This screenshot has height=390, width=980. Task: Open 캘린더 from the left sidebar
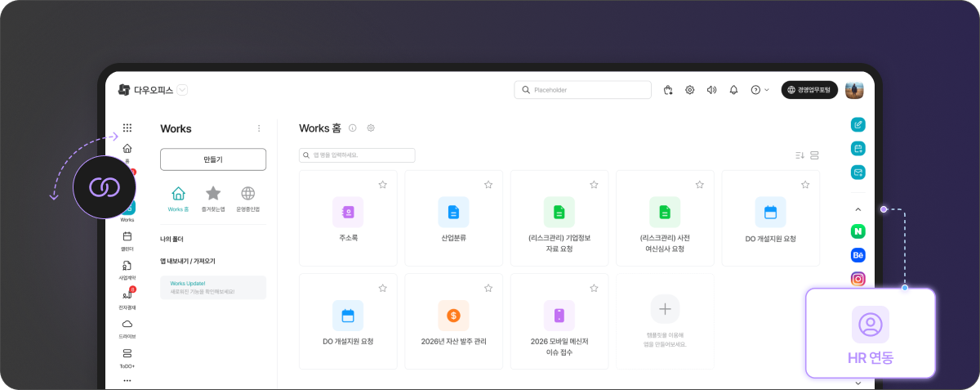pyautogui.click(x=127, y=240)
